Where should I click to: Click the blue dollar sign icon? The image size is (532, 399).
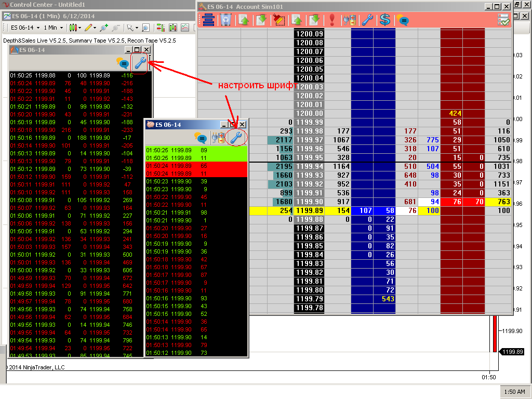coord(385,20)
